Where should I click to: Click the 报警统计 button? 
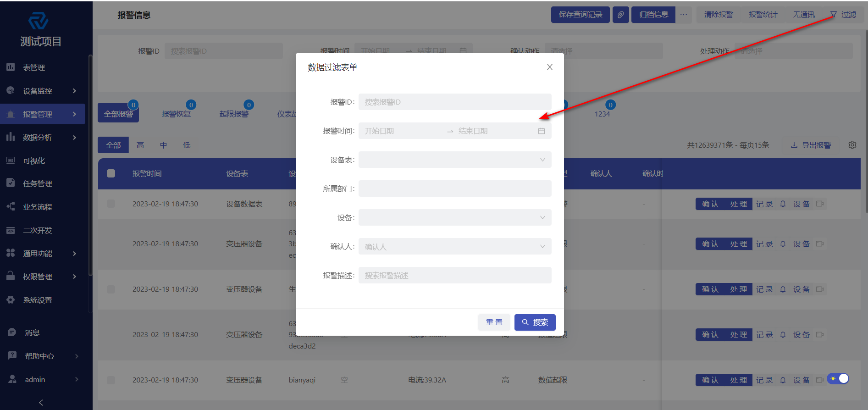pyautogui.click(x=763, y=15)
